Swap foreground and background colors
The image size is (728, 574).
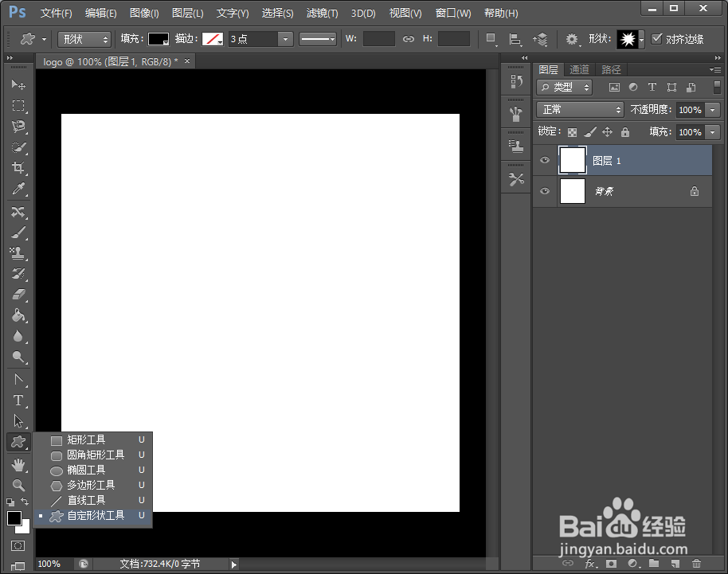25,502
